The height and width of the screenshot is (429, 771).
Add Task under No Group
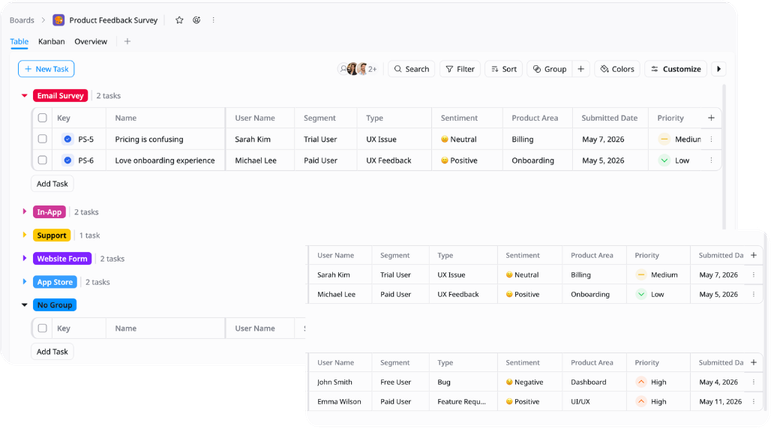tap(52, 351)
